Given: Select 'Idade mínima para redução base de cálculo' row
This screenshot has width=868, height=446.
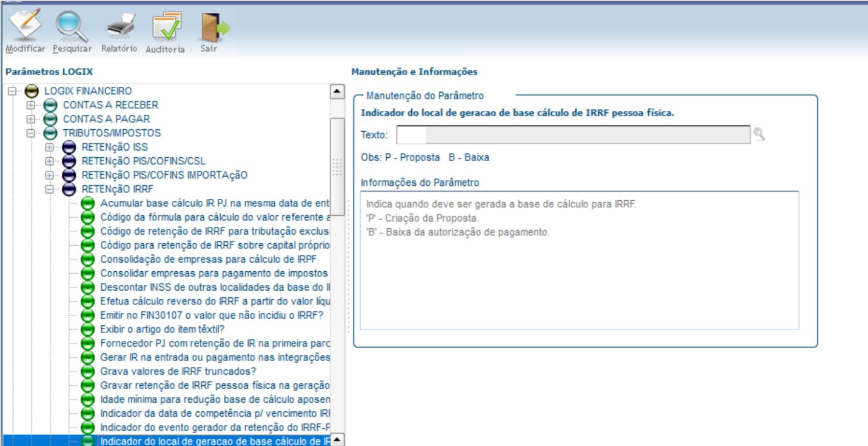Looking at the screenshot, I should (x=215, y=400).
